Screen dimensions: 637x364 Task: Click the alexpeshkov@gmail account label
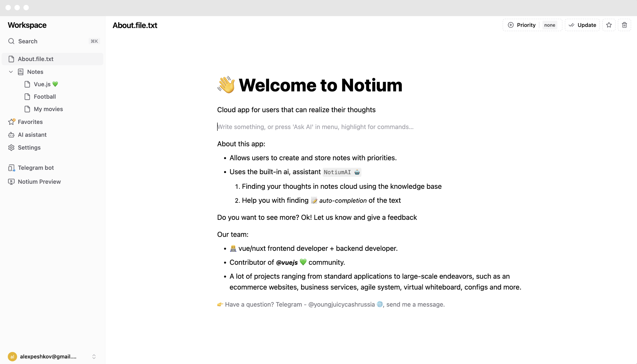pos(48,356)
